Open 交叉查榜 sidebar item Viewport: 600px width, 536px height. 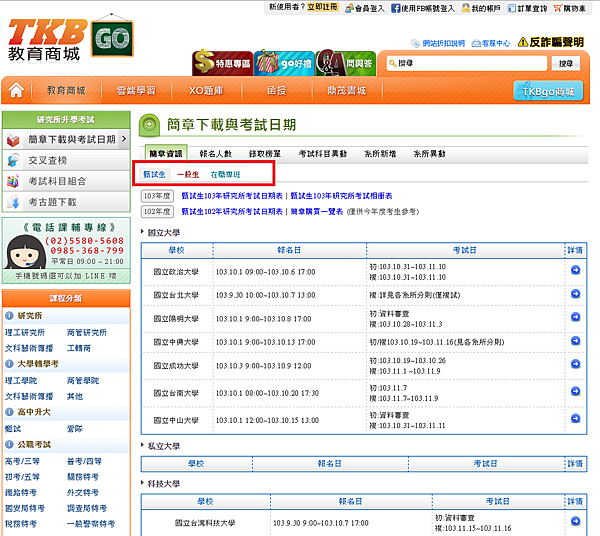(66, 160)
